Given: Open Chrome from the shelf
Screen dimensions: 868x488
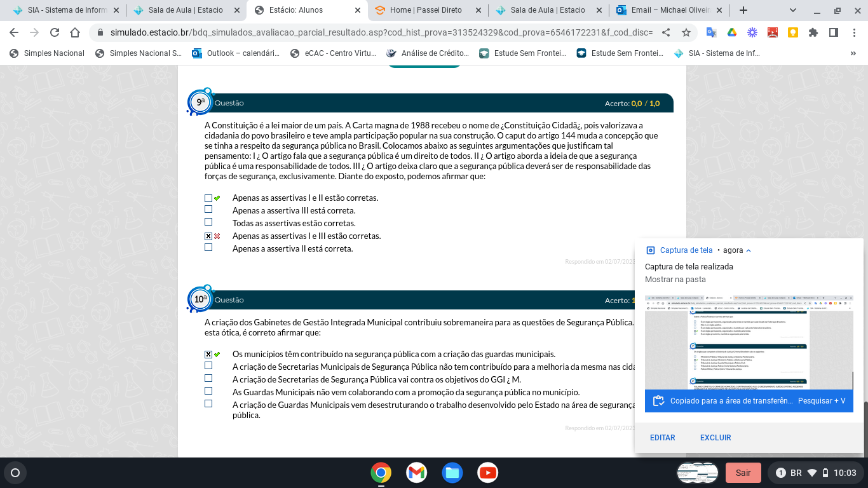Looking at the screenshot, I should [381, 473].
